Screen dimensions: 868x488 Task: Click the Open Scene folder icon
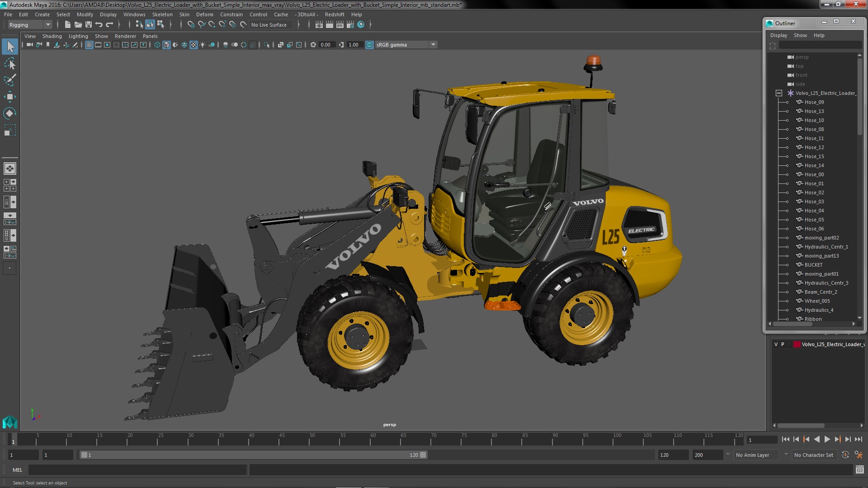coord(78,25)
